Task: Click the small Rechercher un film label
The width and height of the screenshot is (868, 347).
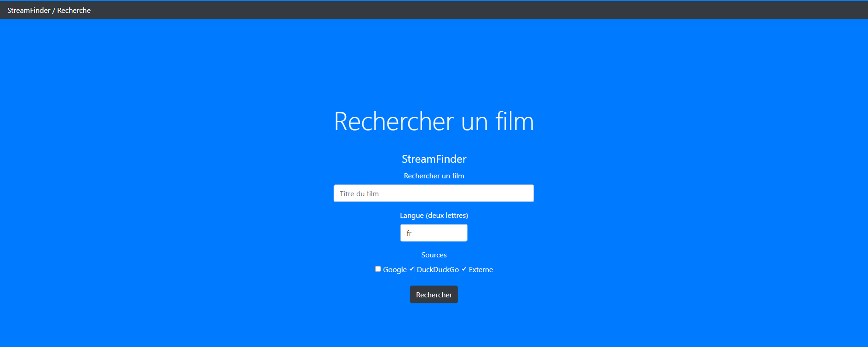Action: click(434, 176)
